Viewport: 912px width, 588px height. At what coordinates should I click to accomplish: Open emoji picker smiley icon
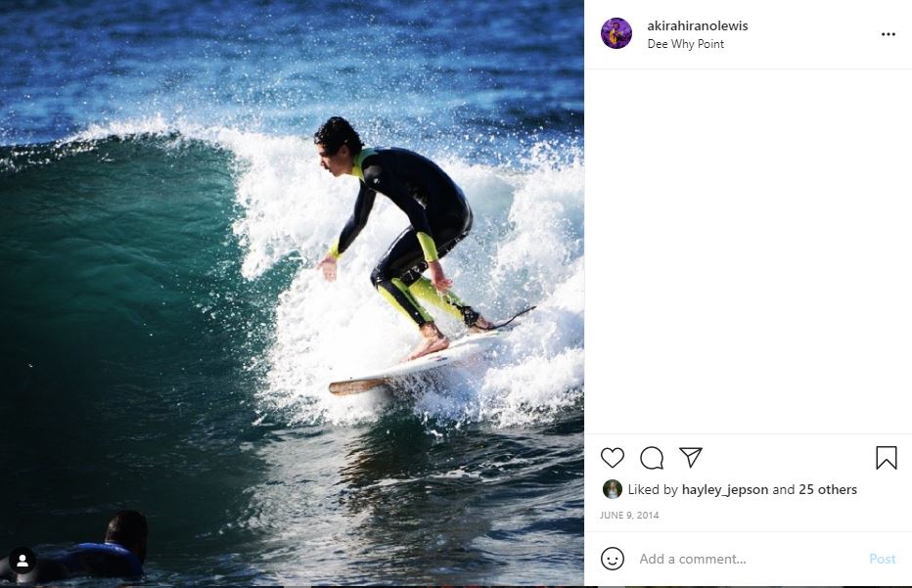coord(612,559)
